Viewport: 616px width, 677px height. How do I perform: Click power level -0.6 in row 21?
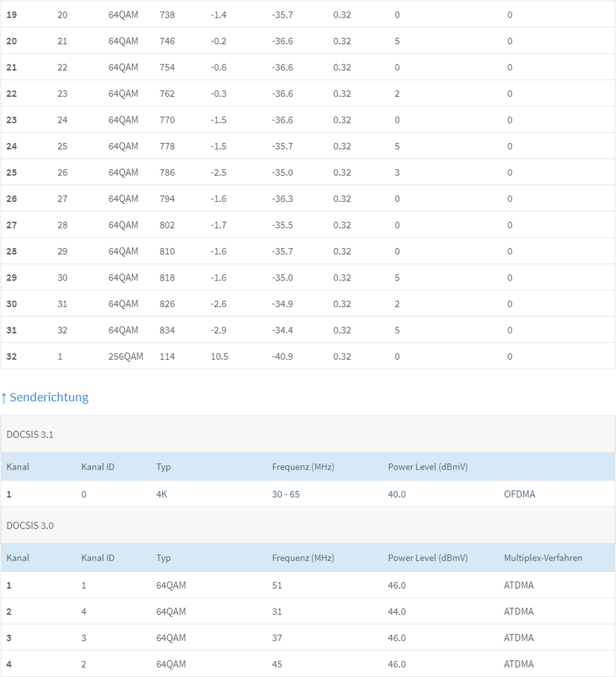[x=218, y=67]
